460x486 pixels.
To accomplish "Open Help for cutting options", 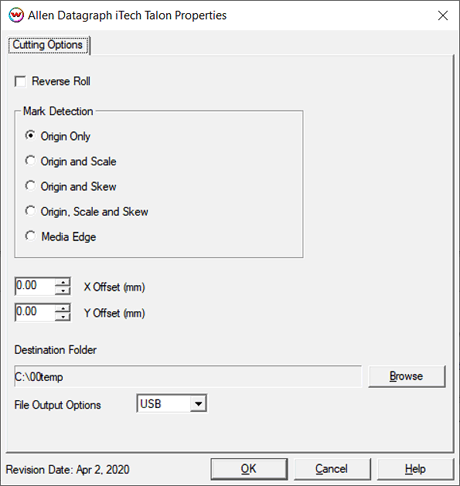I will 415,469.
